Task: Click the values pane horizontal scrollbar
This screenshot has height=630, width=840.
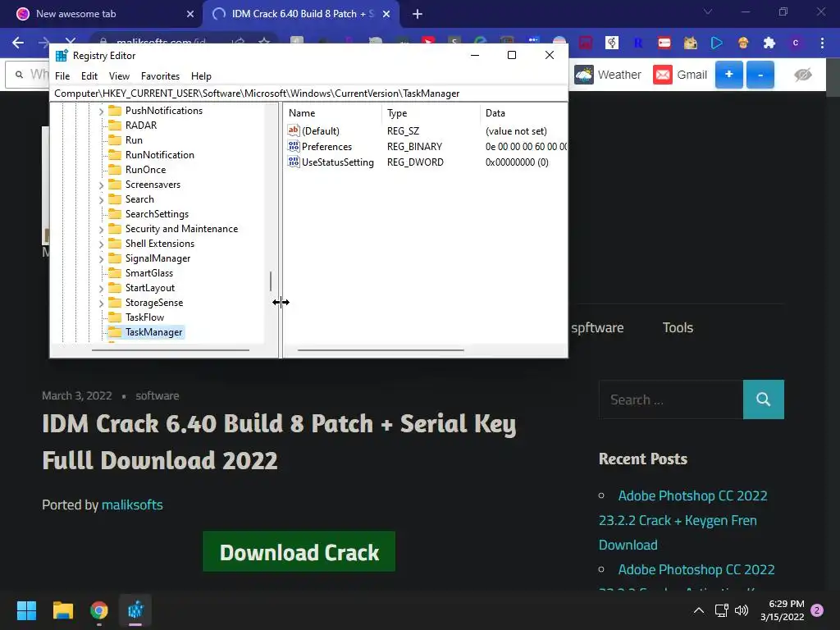Action: point(381,350)
